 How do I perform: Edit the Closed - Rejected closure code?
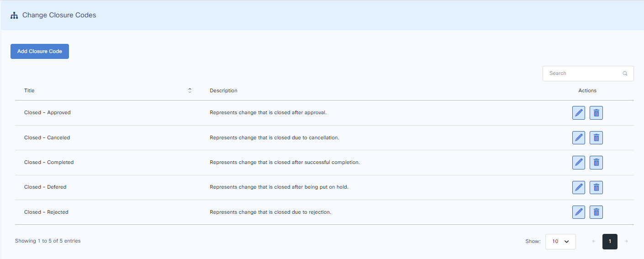(x=579, y=212)
